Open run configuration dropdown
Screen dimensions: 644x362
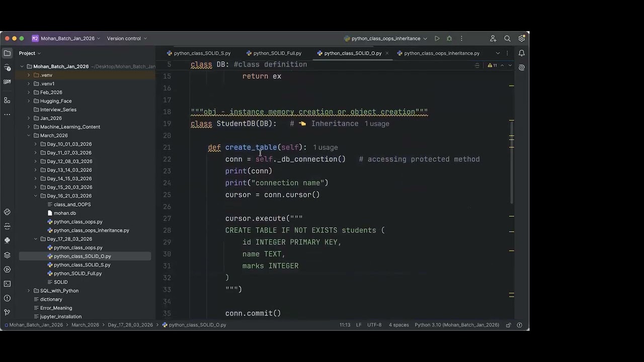[385, 39]
